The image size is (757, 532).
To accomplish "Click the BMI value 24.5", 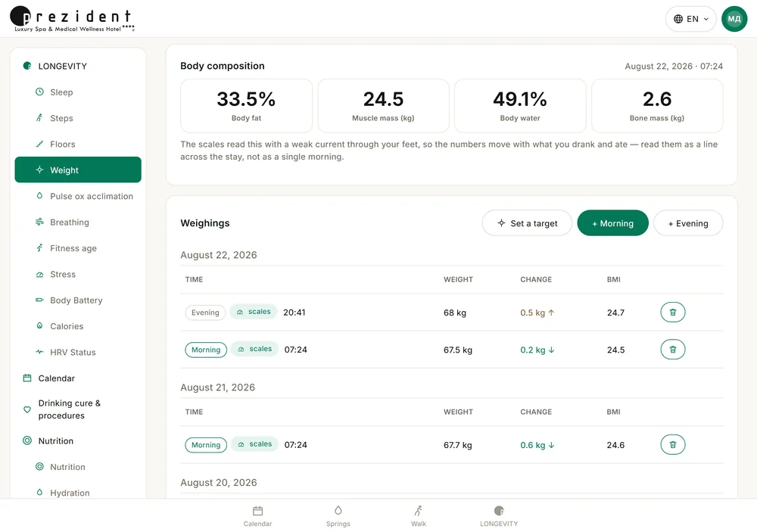I will (x=615, y=350).
